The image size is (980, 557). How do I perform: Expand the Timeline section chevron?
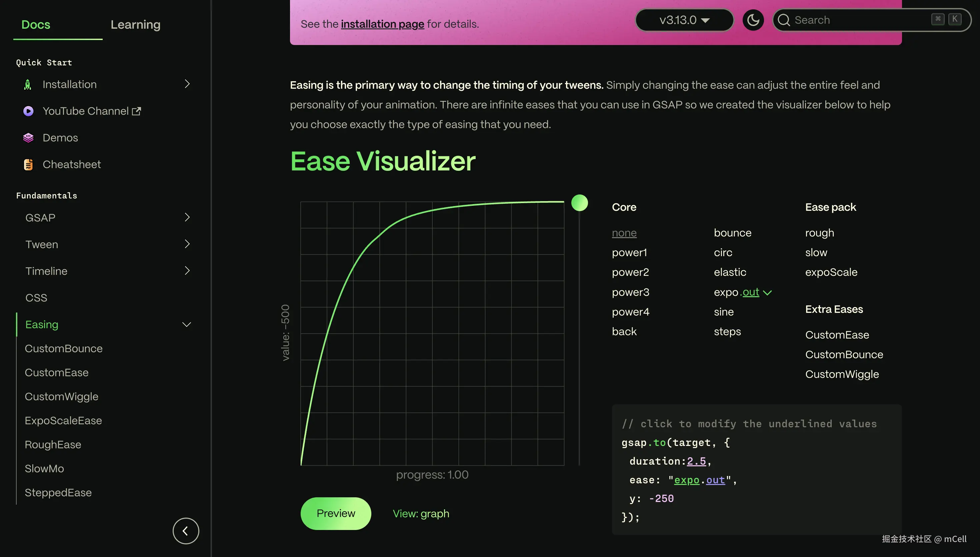[x=187, y=271]
